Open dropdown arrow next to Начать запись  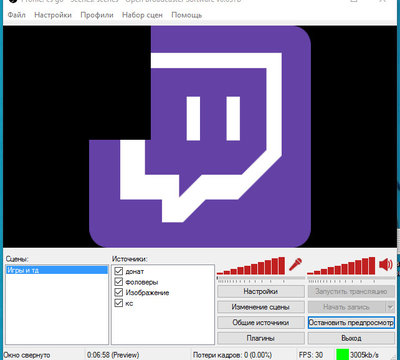[x=390, y=307]
